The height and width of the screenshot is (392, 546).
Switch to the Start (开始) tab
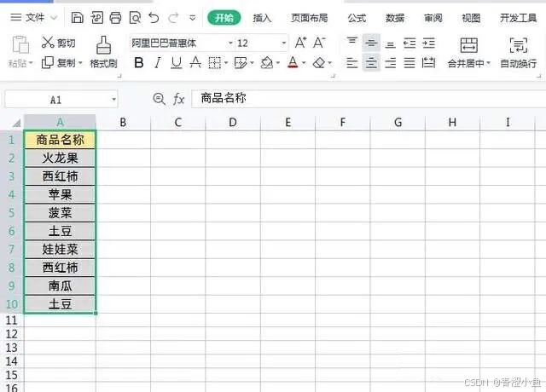(x=224, y=18)
